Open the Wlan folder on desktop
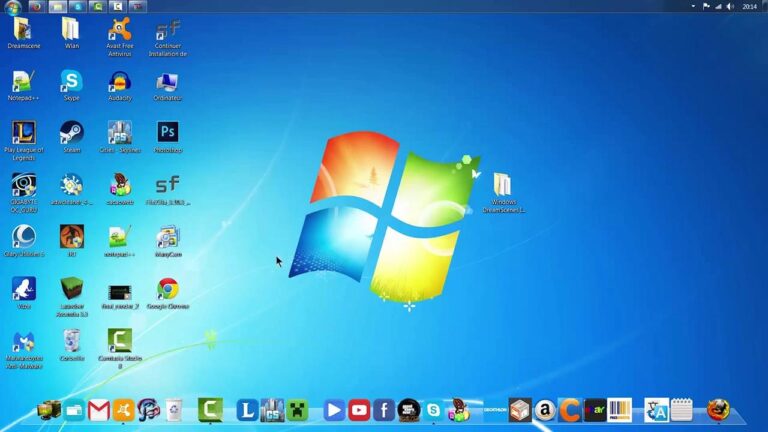The width and height of the screenshot is (768, 432). tap(72, 32)
